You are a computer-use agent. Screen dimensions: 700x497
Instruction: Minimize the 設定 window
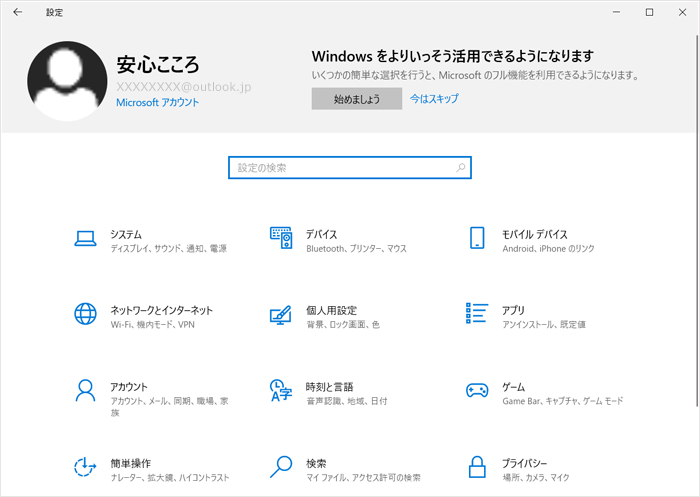click(x=617, y=12)
